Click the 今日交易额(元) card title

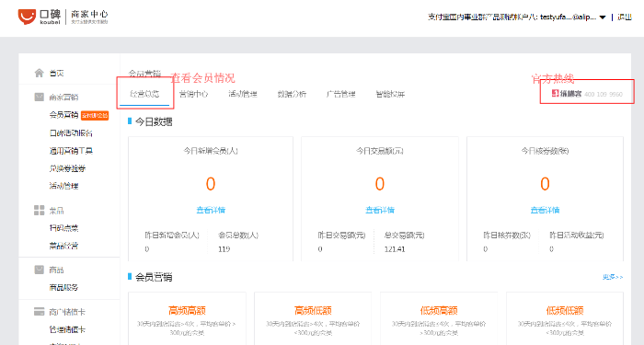(x=380, y=151)
